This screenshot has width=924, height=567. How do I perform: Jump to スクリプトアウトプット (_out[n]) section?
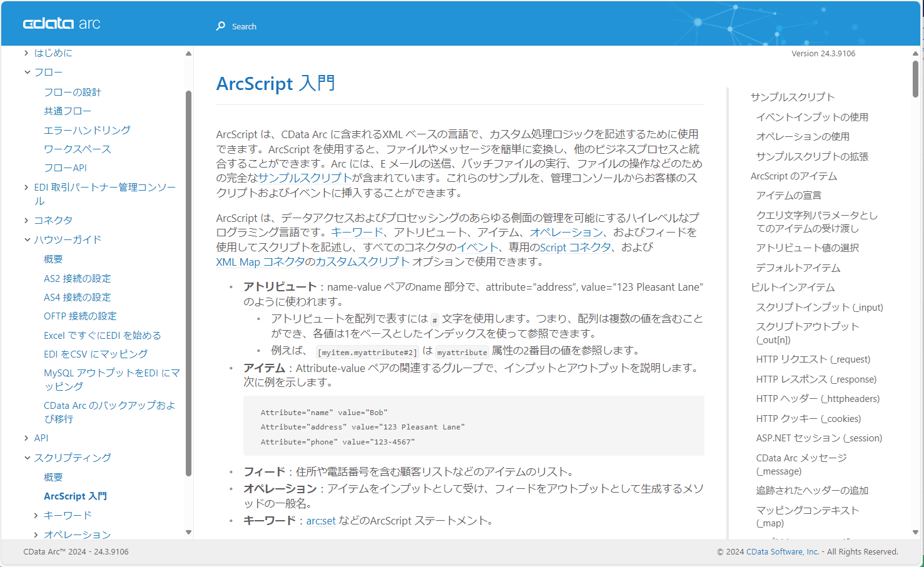click(808, 333)
